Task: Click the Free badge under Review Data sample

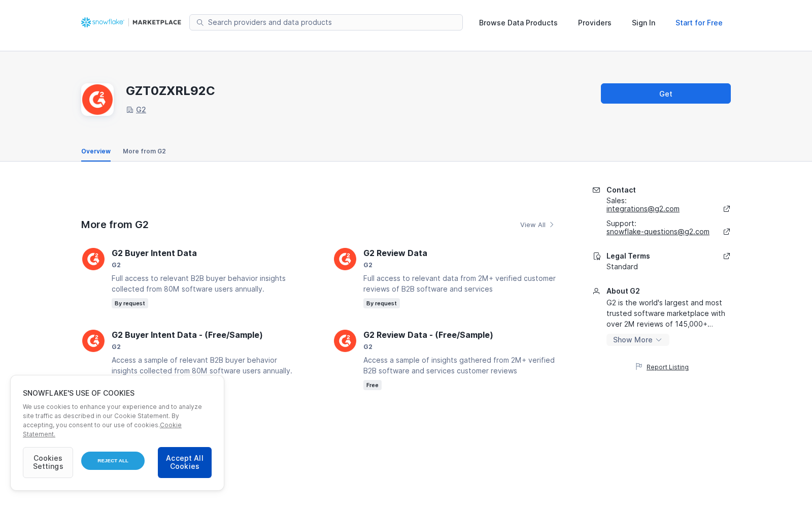Action: (x=373, y=385)
